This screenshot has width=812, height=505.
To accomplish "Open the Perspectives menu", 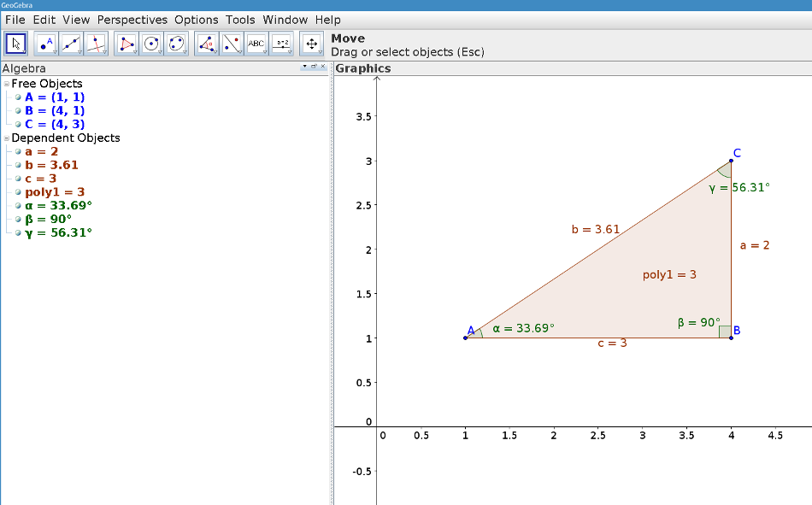I will pos(132,20).
